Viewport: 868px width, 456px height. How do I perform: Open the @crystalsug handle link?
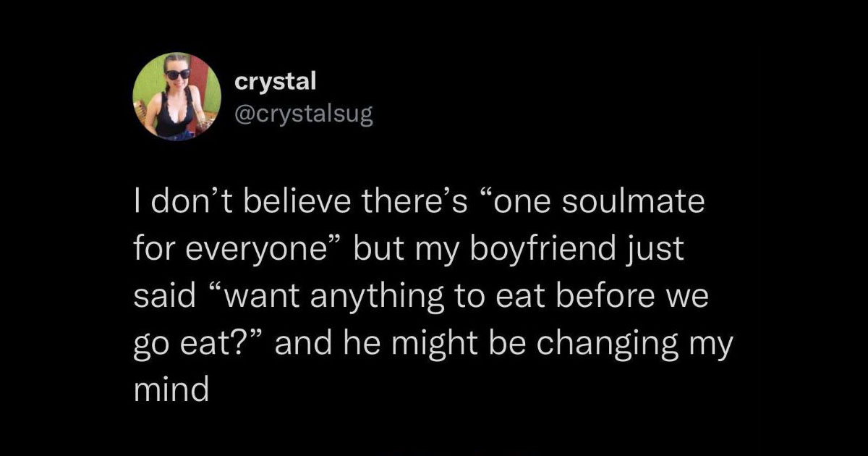[304, 114]
